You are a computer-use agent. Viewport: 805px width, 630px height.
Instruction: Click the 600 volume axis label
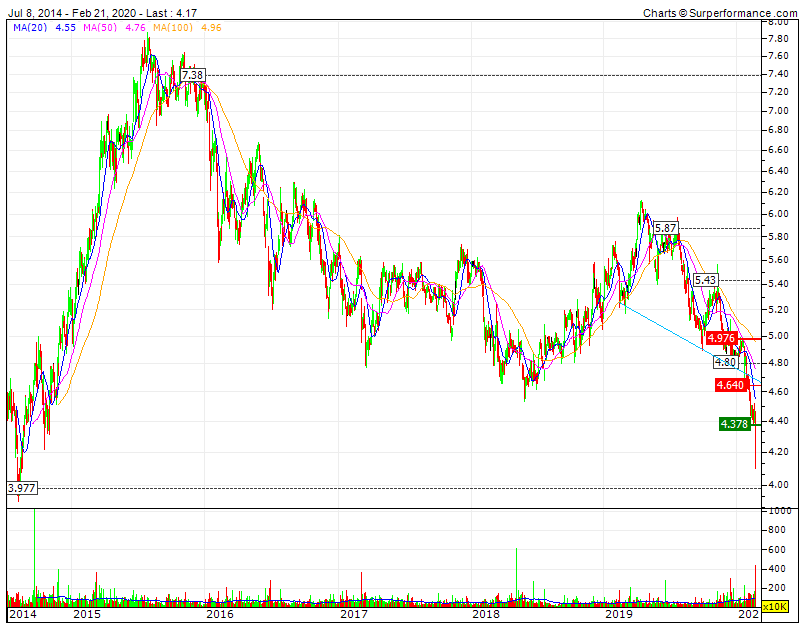point(777,550)
